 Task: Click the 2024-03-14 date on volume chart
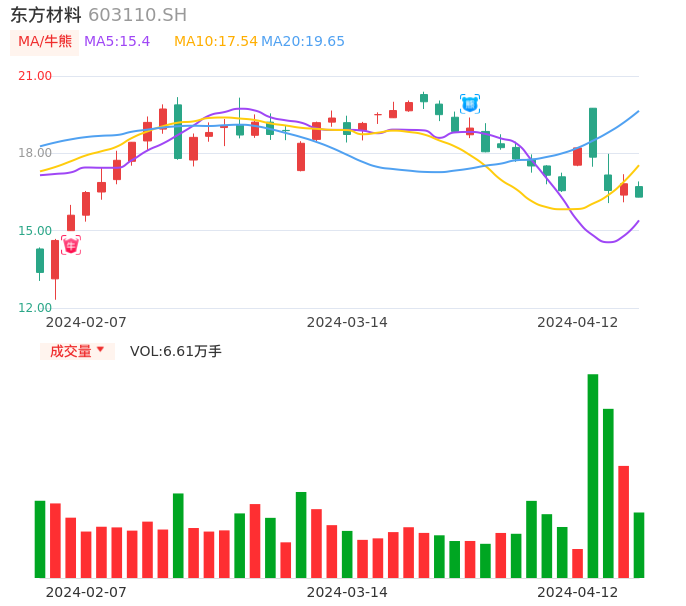tap(347, 592)
